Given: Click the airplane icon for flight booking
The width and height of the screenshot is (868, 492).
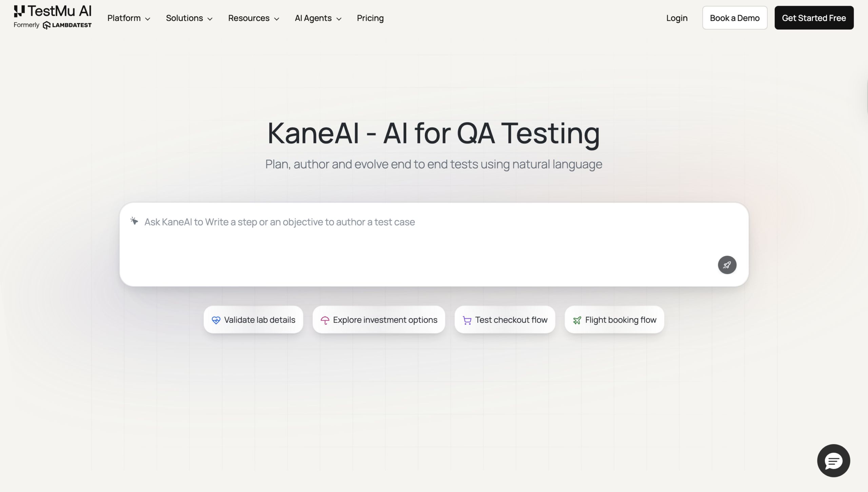Looking at the screenshot, I should pos(577,320).
